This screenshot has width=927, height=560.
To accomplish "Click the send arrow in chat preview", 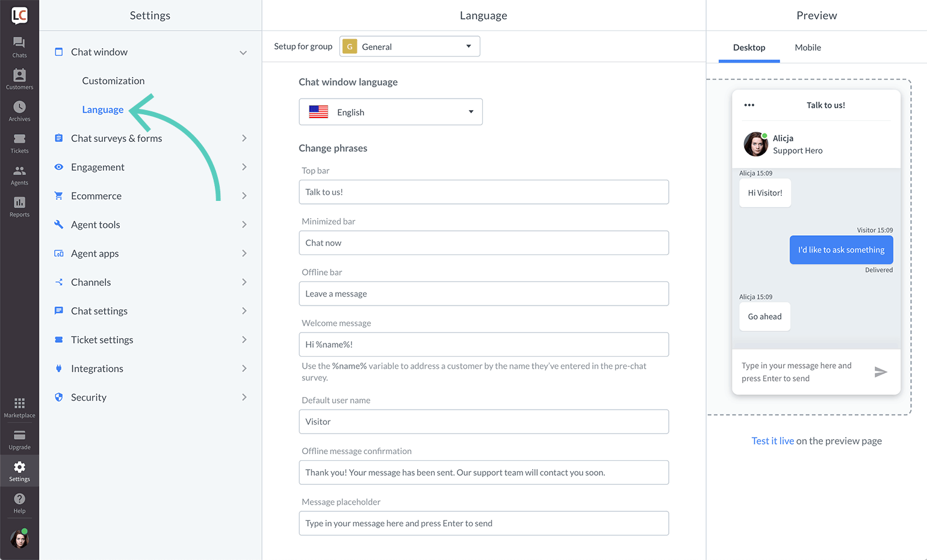I will (x=881, y=372).
